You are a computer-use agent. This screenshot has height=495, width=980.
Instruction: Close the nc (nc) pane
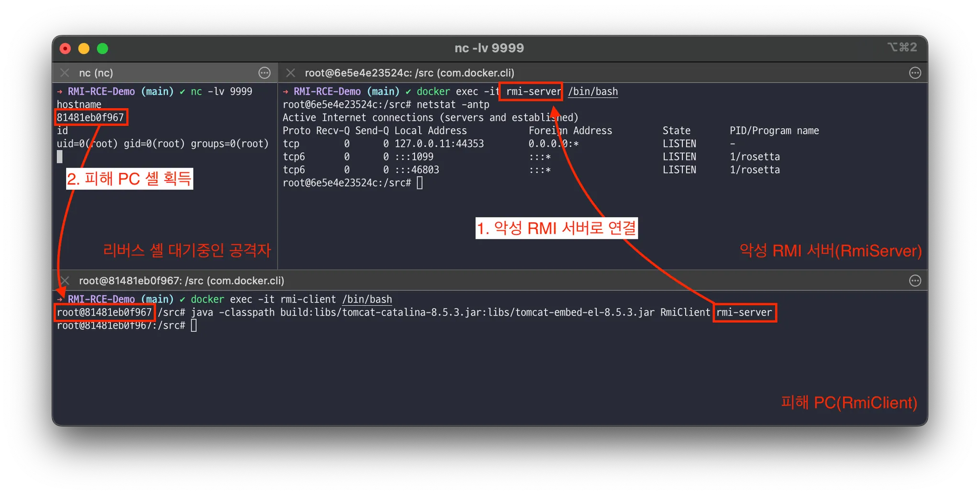coord(65,73)
